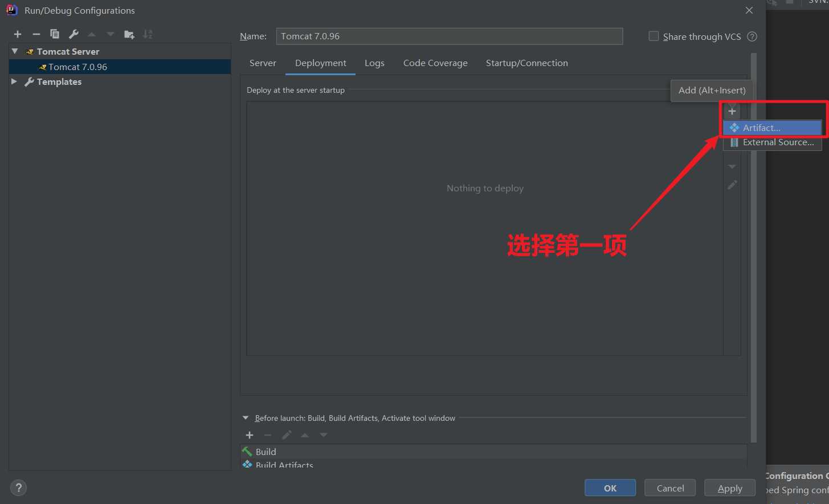
Task: Move configuration up in left toolbar
Action: 92,34
